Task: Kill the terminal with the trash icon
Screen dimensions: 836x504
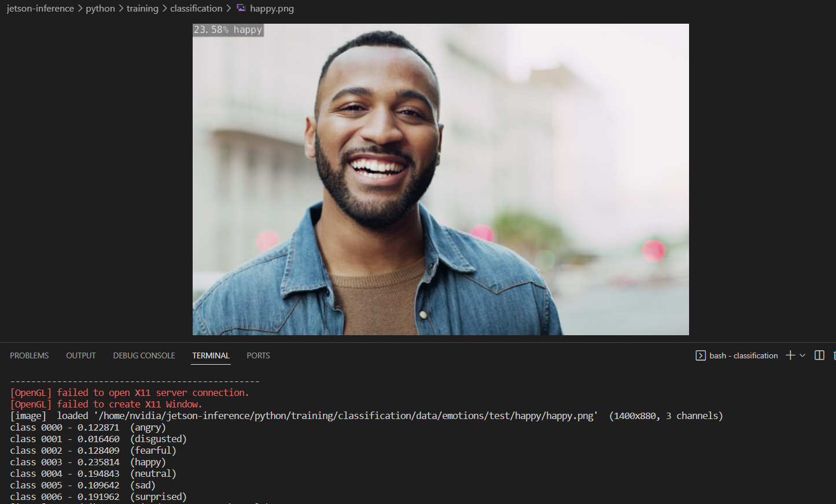Action: click(x=834, y=356)
